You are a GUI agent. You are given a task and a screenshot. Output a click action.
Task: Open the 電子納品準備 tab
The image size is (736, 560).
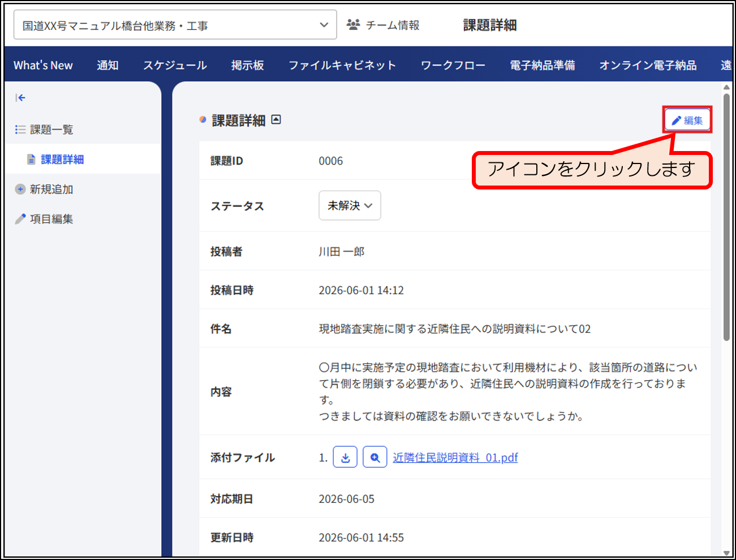coord(542,65)
